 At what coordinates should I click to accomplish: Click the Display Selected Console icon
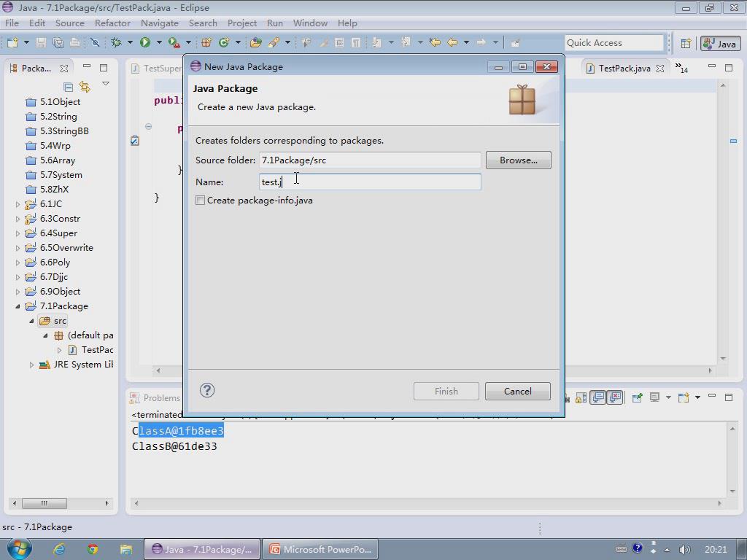pyautogui.click(x=654, y=397)
